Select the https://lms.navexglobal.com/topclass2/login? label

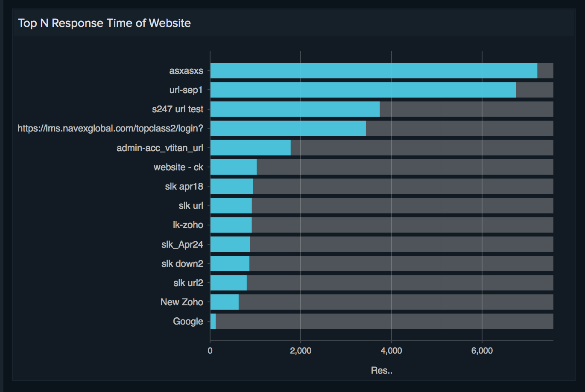pyautogui.click(x=110, y=128)
